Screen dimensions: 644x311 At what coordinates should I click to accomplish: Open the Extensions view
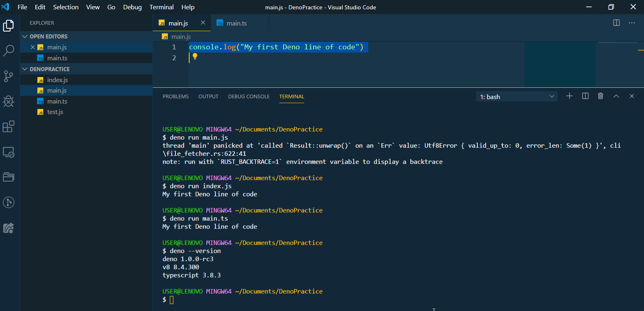pos(8,127)
